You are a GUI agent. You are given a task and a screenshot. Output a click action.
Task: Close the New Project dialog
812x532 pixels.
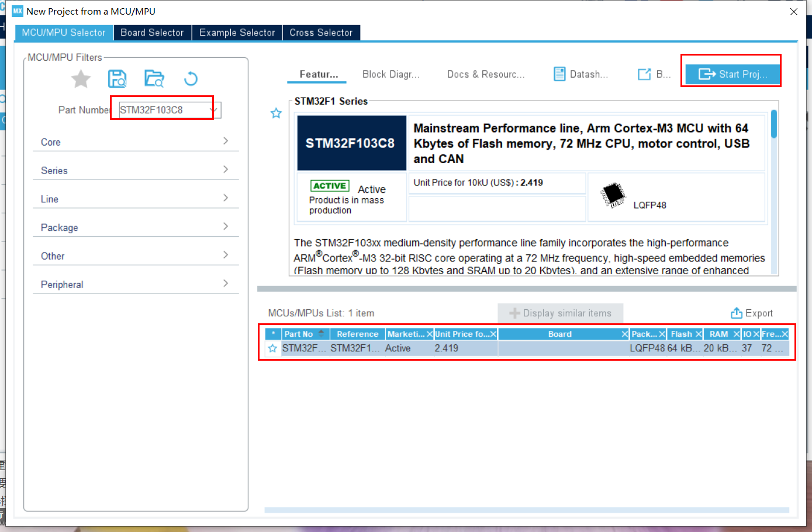pos(794,12)
